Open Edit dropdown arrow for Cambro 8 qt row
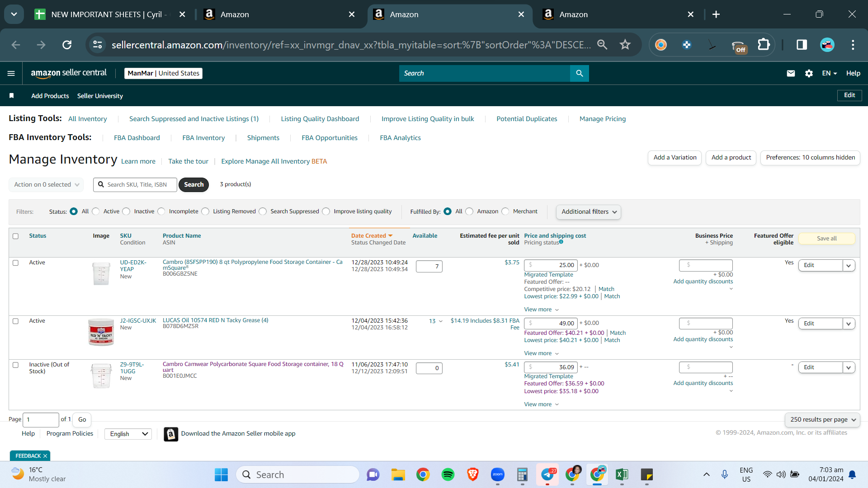 coord(849,266)
